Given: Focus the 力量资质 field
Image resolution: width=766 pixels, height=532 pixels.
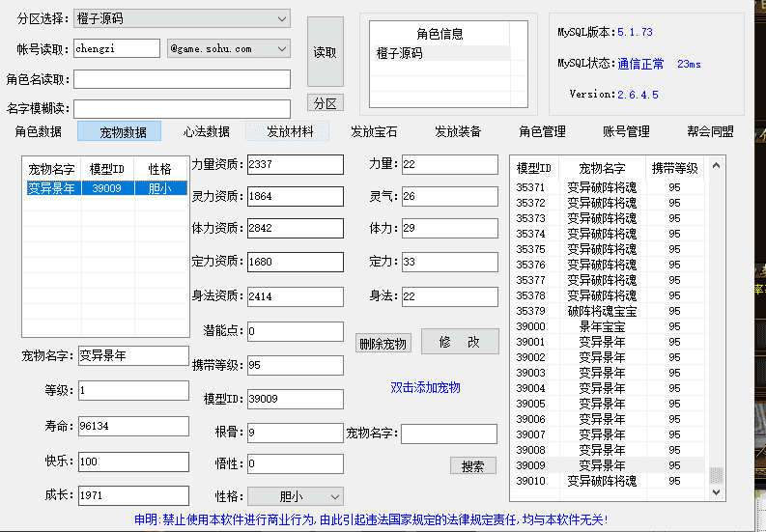Looking at the screenshot, I should pos(295,165).
